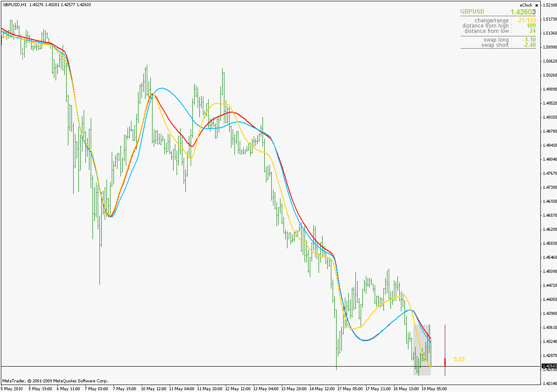Click the 1.49890 price axis label
The width and height of the screenshot is (557, 392).
(x=549, y=89)
